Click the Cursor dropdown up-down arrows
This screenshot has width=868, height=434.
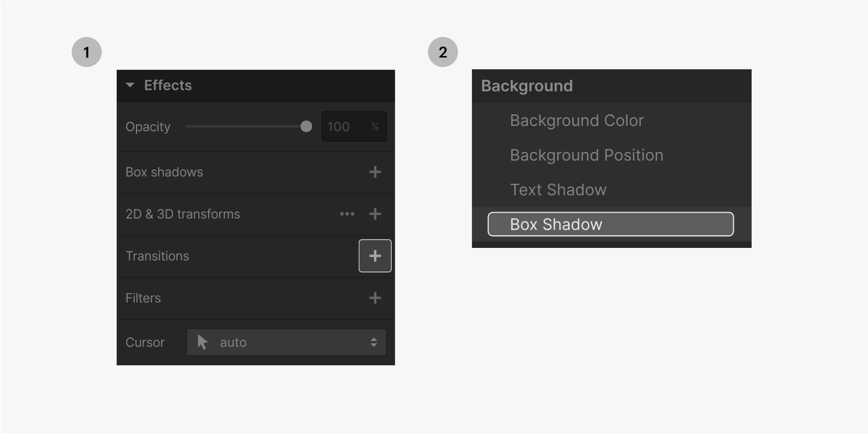[374, 342]
